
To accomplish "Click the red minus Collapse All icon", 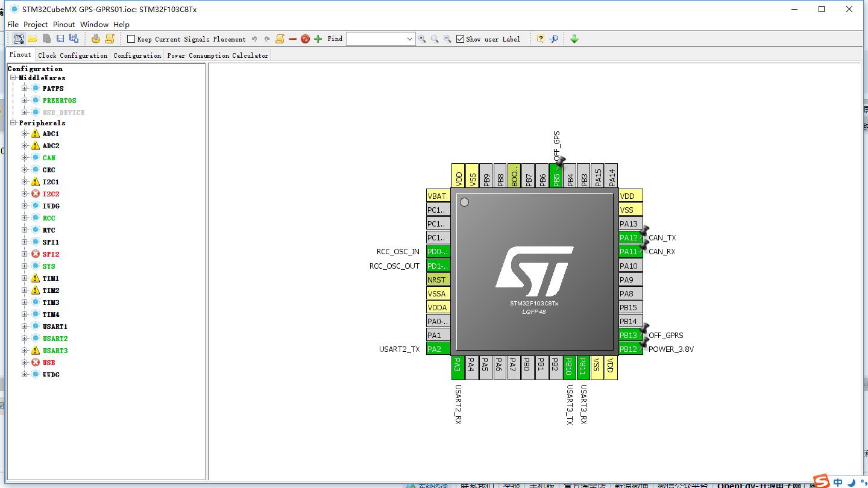I will (293, 39).
